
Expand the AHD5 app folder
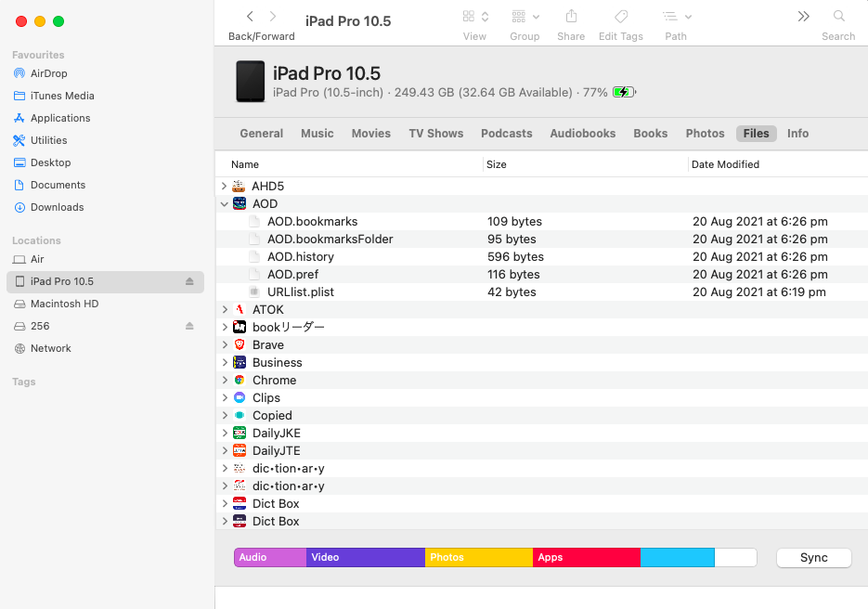(x=225, y=186)
